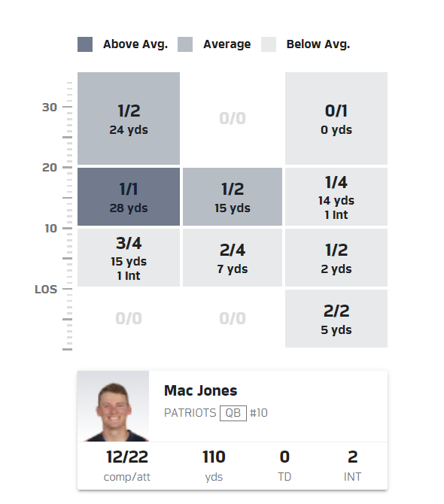Click the QB position badge
This screenshot has width=444, height=504.
233,413
